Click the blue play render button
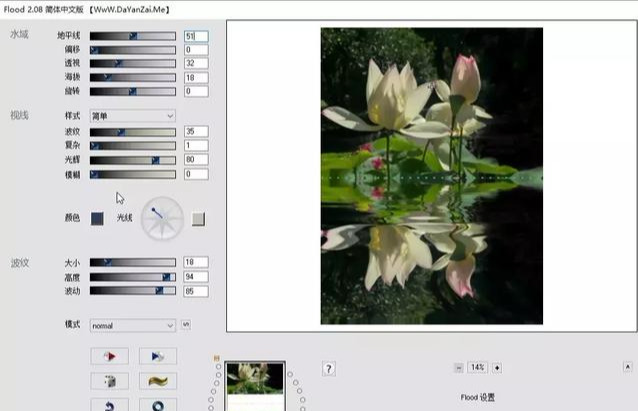Viewport: 638px width, 411px height. tap(158, 356)
